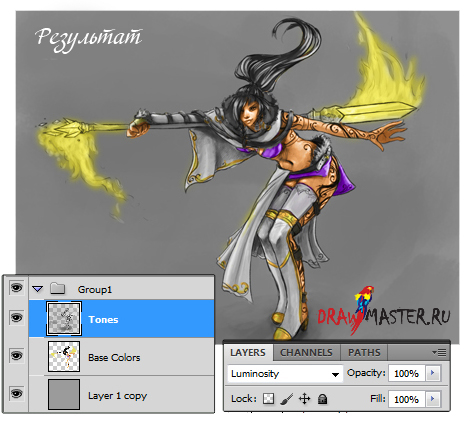
Task: Hide the Base Colors layer
Action: 16,356
